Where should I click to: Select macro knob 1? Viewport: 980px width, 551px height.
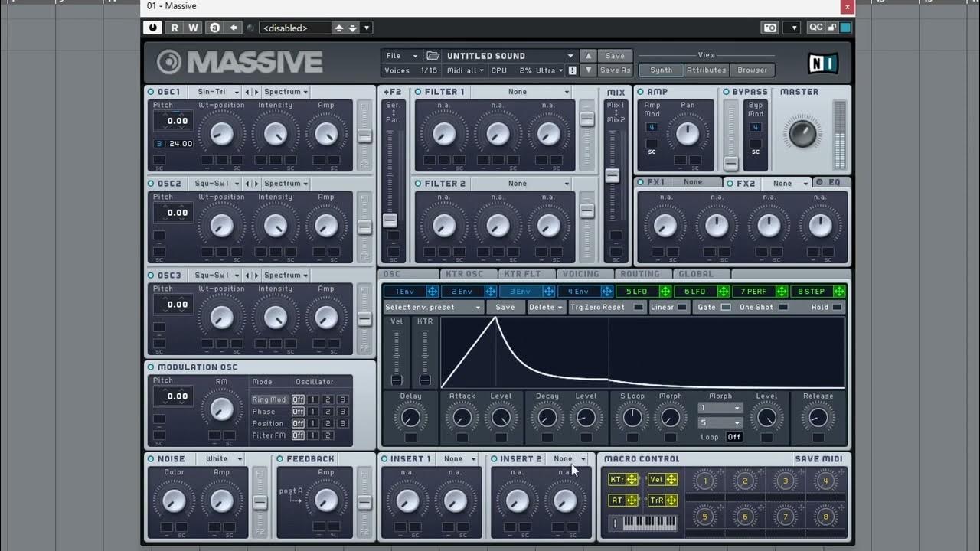[x=705, y=481]
